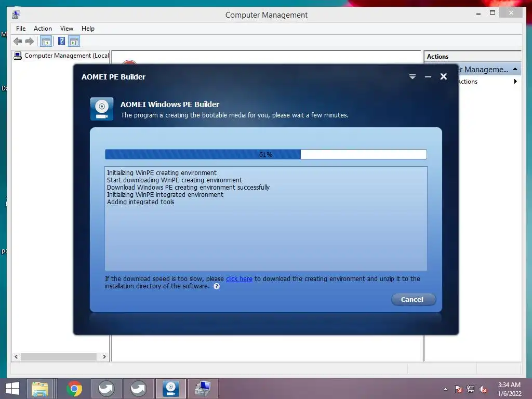
Task: Click the first gray swirl taskbar app
Action: pos(106,389)
